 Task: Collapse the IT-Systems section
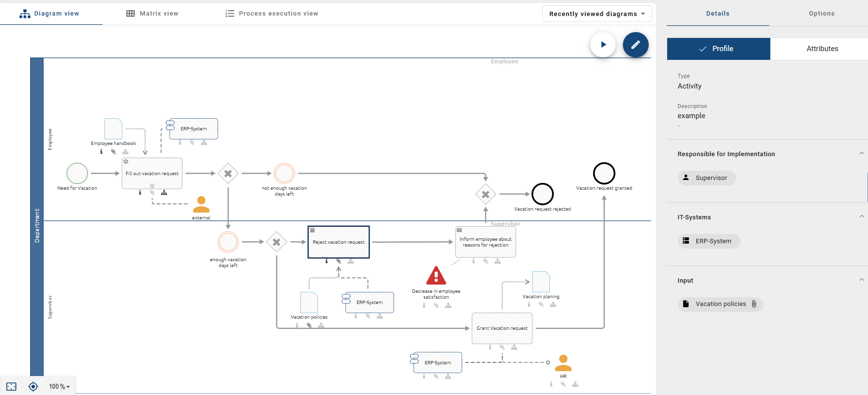point(861,217)
